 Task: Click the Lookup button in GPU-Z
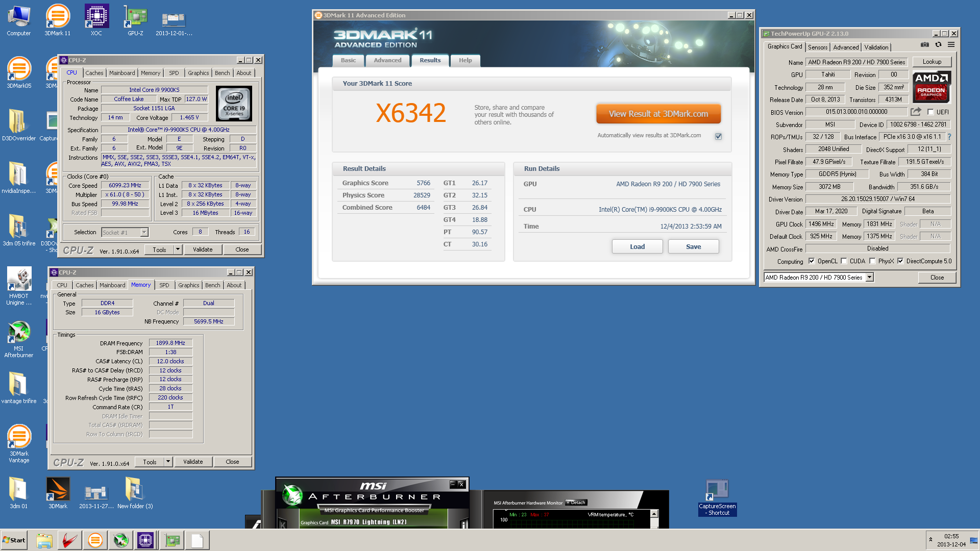coord(932,62)
